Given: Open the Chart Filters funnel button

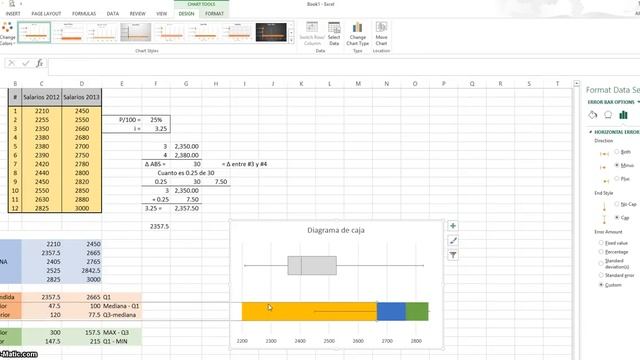Looking at the screenshot, I should tap(453, 256).
